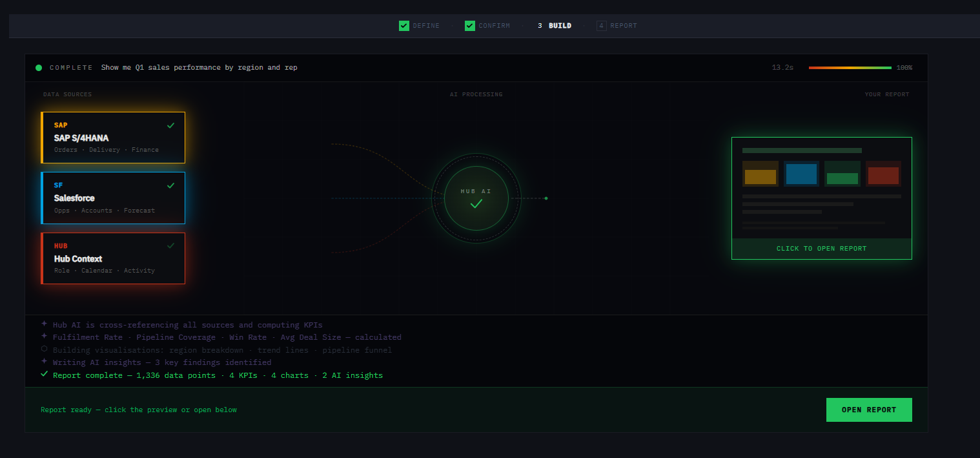Click the 13.2s elapsed time value

click(782, 68)
